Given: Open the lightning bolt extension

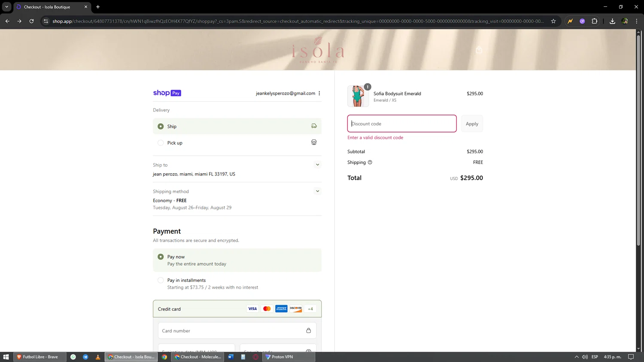Looking at the screenshot, I should coord(570,21).
